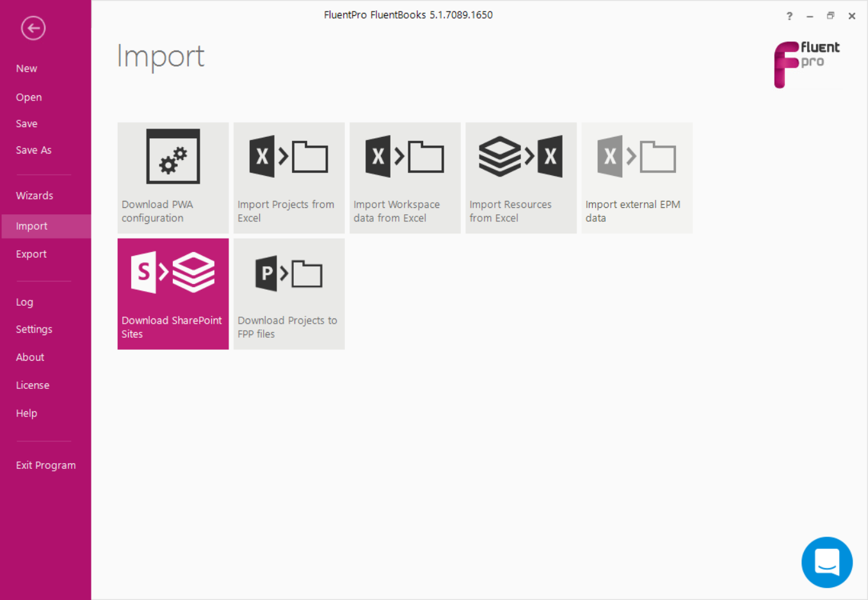Select Import external EPM data tile

click(637, 178)
